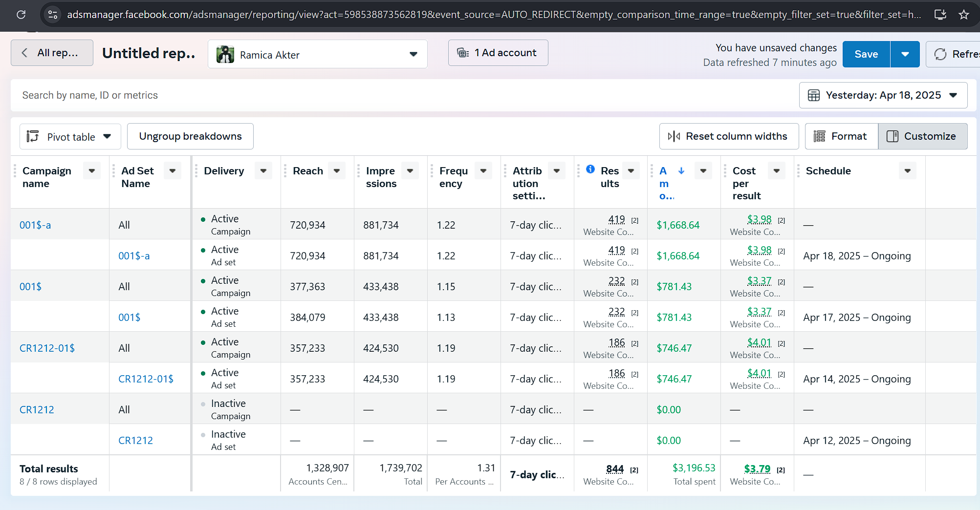The height and width of the screenshot is (510, 980).
Task: Go back to All reports
Action: tap(51, 53)
